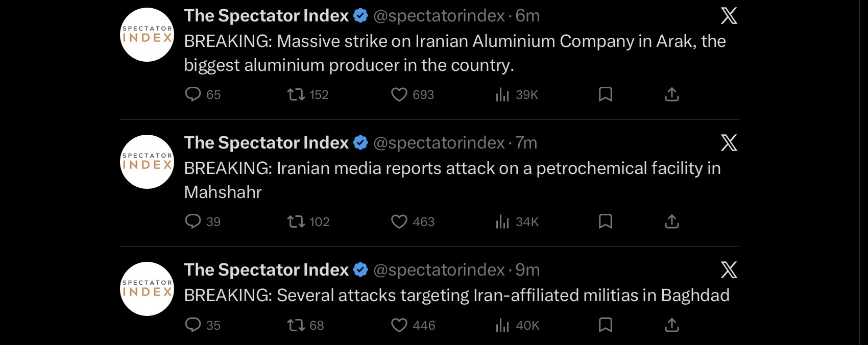Bookmark the Iranian Aluminium Company tweet
The image size is (868, 345).
(x=605, y=94)
